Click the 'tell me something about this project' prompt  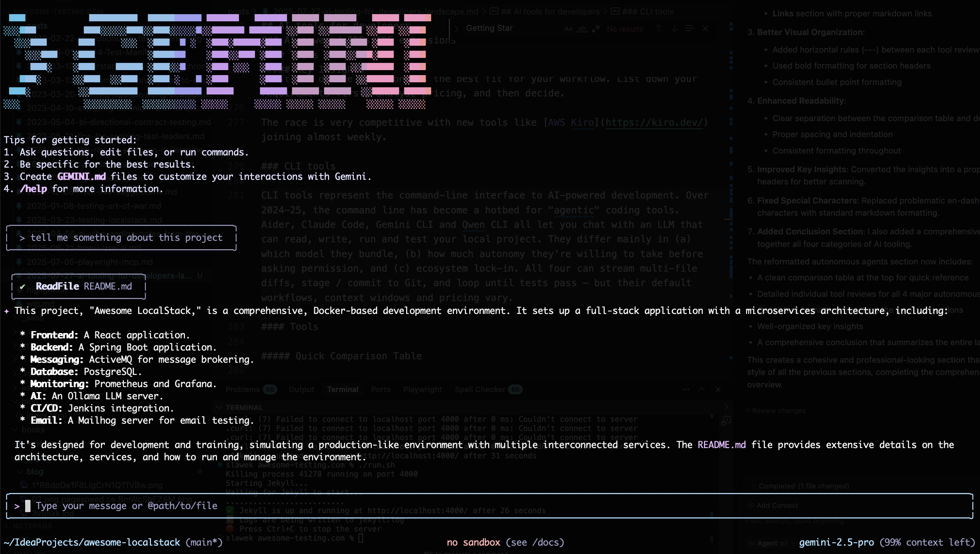[x=121, y=238]
